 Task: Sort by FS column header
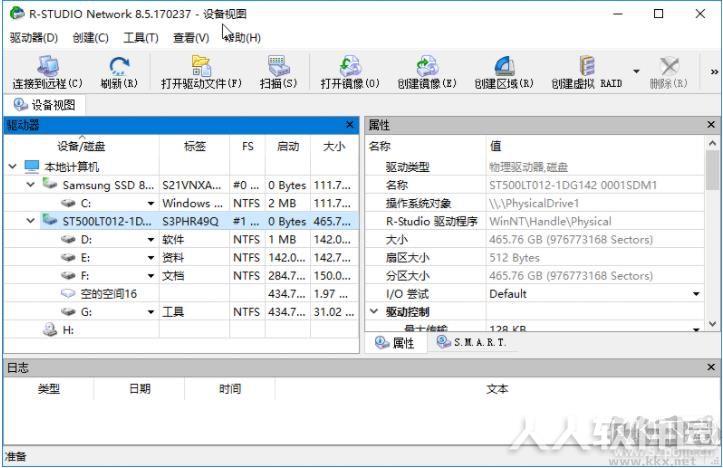tap(247, 146)
